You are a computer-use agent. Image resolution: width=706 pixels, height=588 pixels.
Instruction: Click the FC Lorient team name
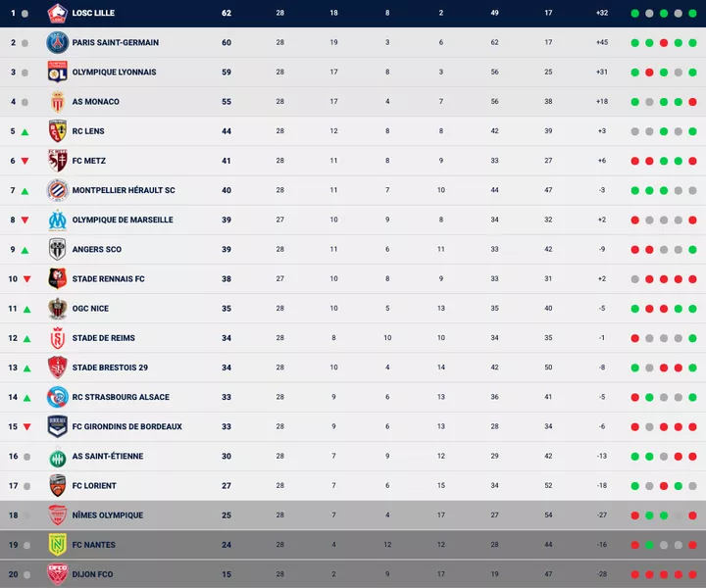[94, 486]
